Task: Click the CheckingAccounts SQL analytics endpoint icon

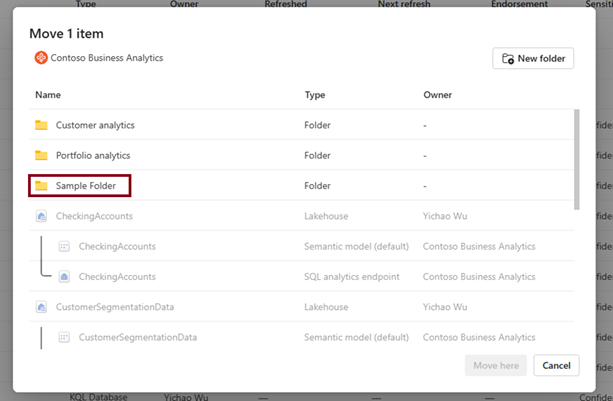Action: coord(64,277)
